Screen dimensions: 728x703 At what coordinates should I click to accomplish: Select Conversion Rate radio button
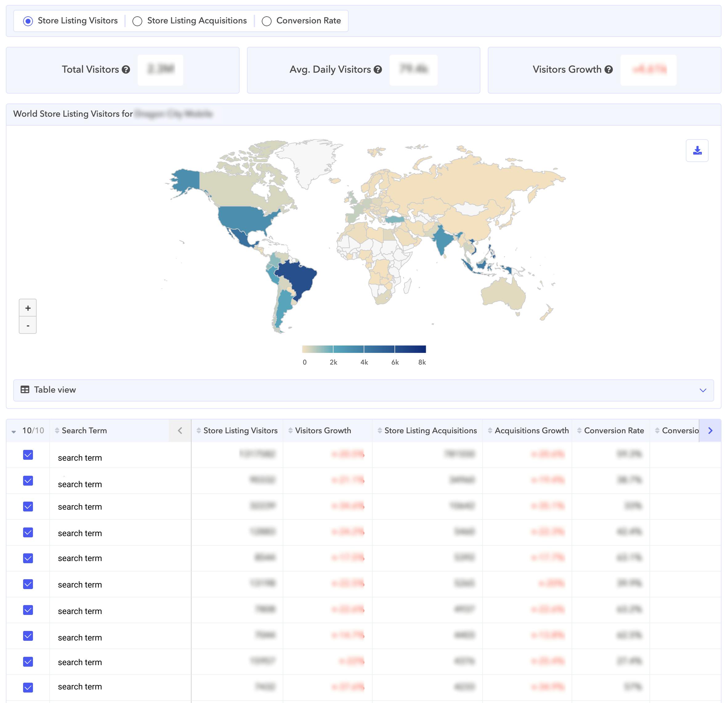tap(266, 21)
